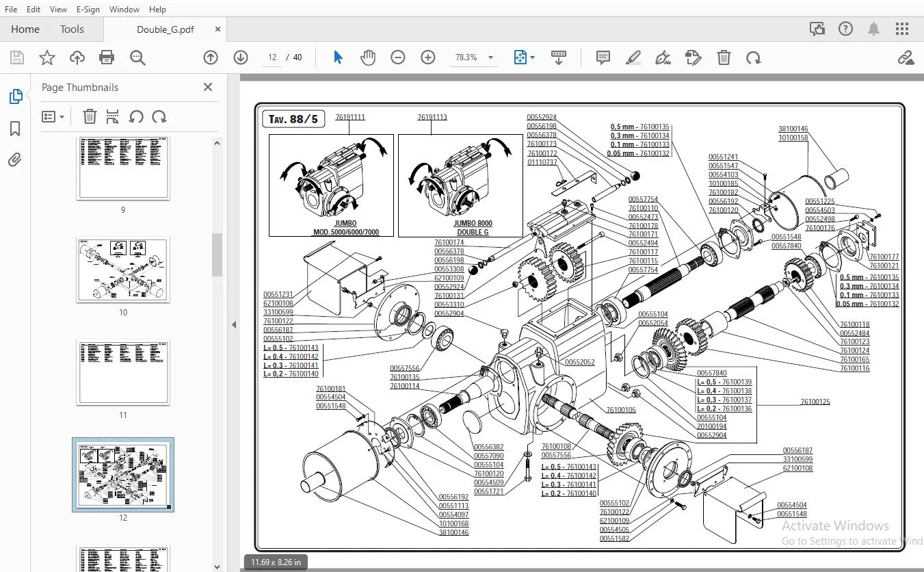Click the insert page break icon
924x572 pixels.
(x=113, y=116)
